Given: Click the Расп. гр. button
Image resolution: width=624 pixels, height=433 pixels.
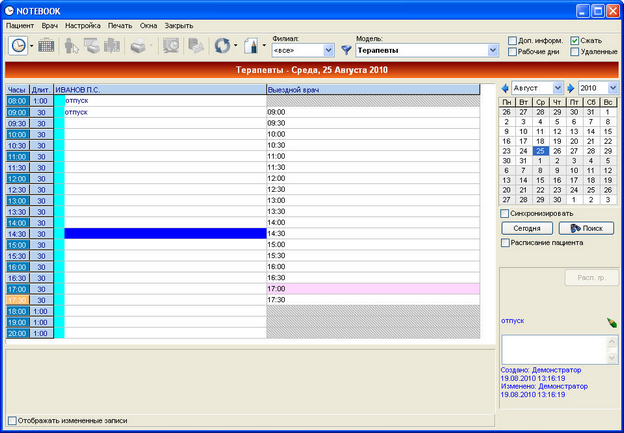Looking at the screenshot, I should click(592, 278).
